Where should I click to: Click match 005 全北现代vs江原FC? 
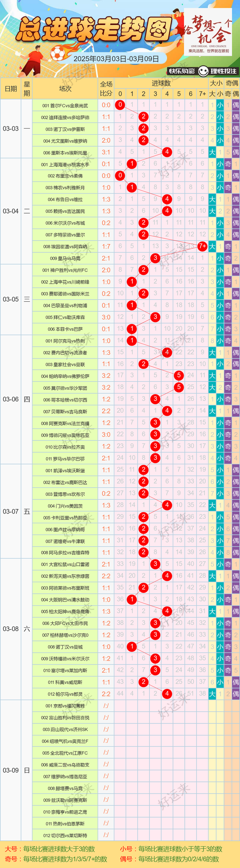(x=65, y=753)
